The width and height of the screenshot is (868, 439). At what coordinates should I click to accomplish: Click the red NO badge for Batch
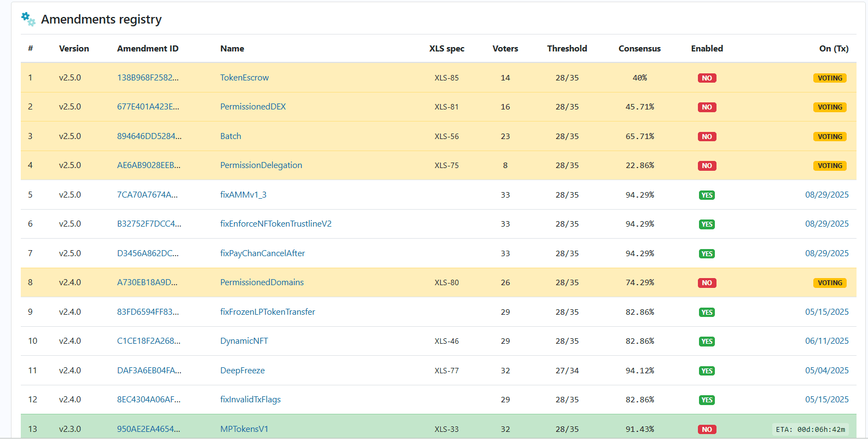[707, 137]
